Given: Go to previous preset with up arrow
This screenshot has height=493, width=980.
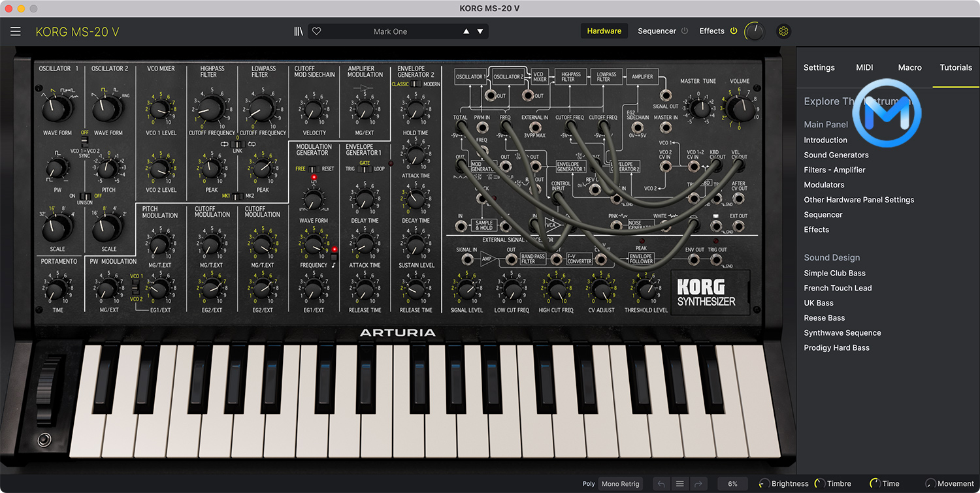Looking at the screenshot, I should [466, 31].
